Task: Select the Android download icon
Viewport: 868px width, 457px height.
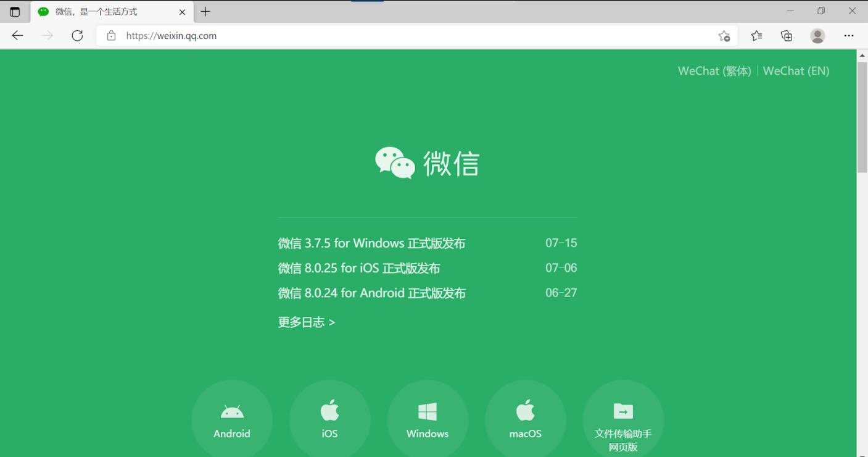Action: 232,411
